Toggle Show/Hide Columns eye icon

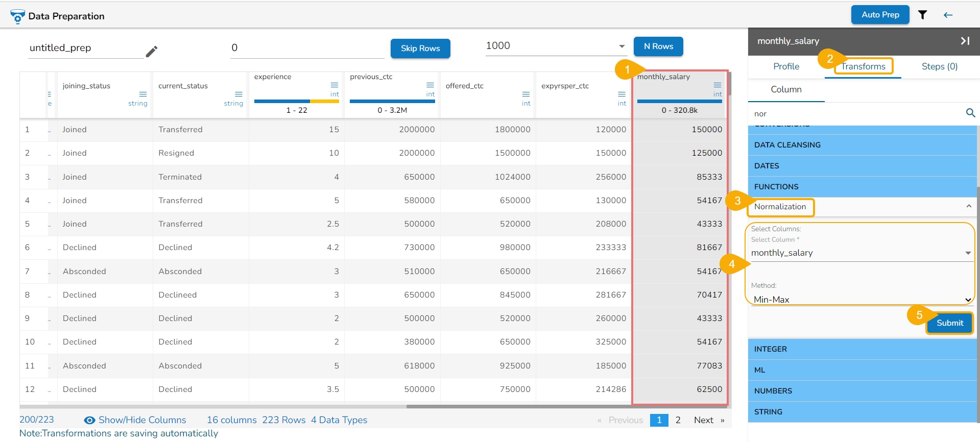pos(89,420)
